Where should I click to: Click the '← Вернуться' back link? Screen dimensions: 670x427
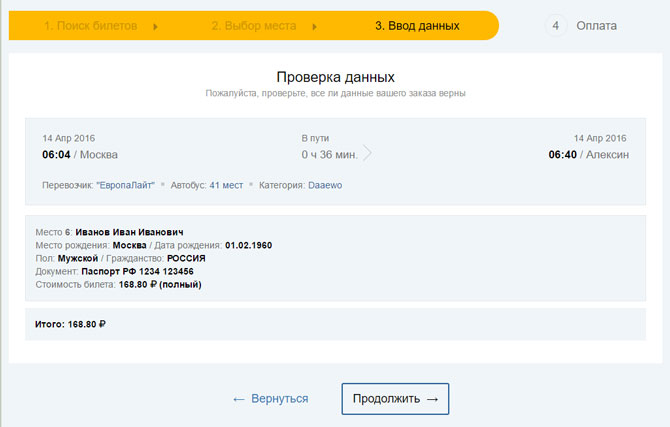270,399
